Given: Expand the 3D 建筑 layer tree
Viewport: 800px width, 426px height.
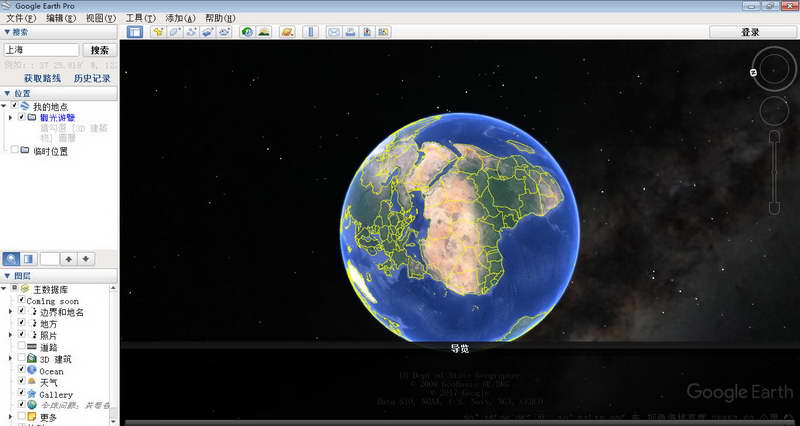Looking at the screenshot, I should click(10, 358).
